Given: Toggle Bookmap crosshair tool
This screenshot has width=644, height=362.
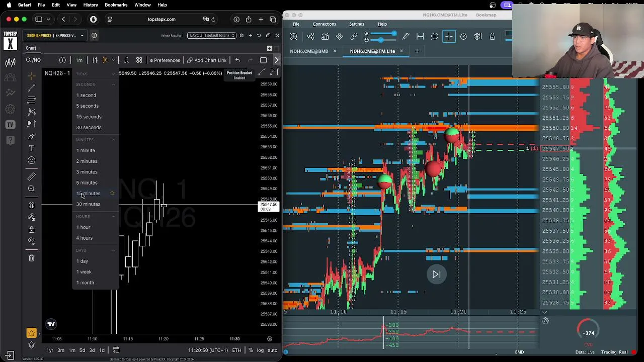Looking at the screenshot, I should click(x=449, y=36).
